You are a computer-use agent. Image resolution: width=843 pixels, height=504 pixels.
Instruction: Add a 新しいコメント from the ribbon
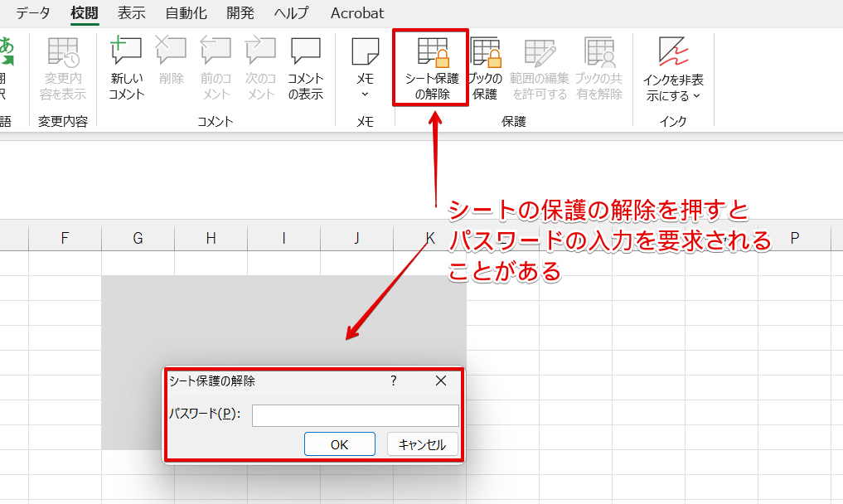126,68
